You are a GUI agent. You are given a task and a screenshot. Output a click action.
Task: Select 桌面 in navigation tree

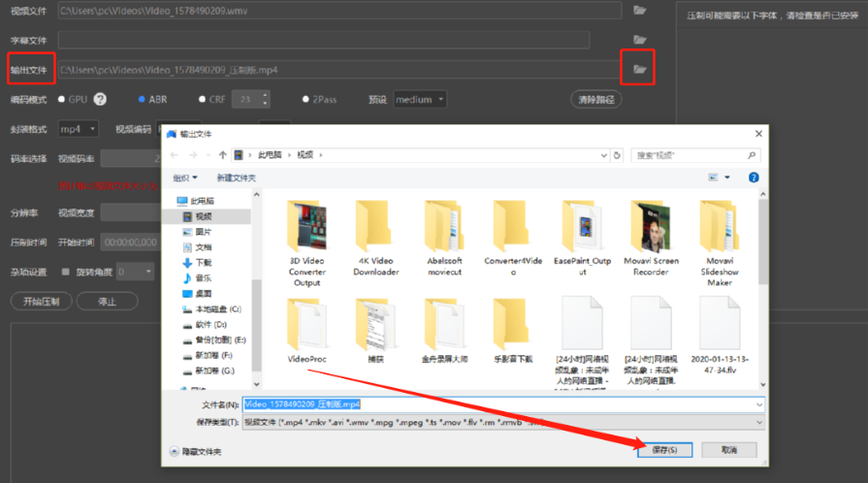coord(197,294)
